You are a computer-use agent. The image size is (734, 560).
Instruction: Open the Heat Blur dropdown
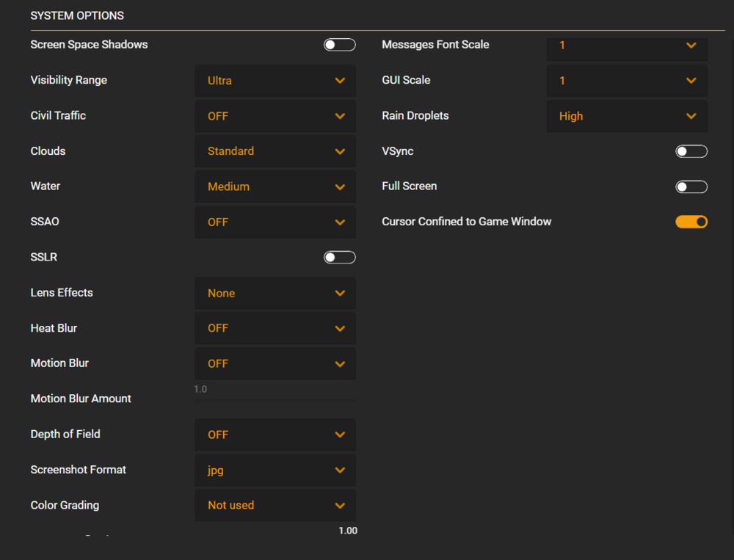(x=275, y=328)
